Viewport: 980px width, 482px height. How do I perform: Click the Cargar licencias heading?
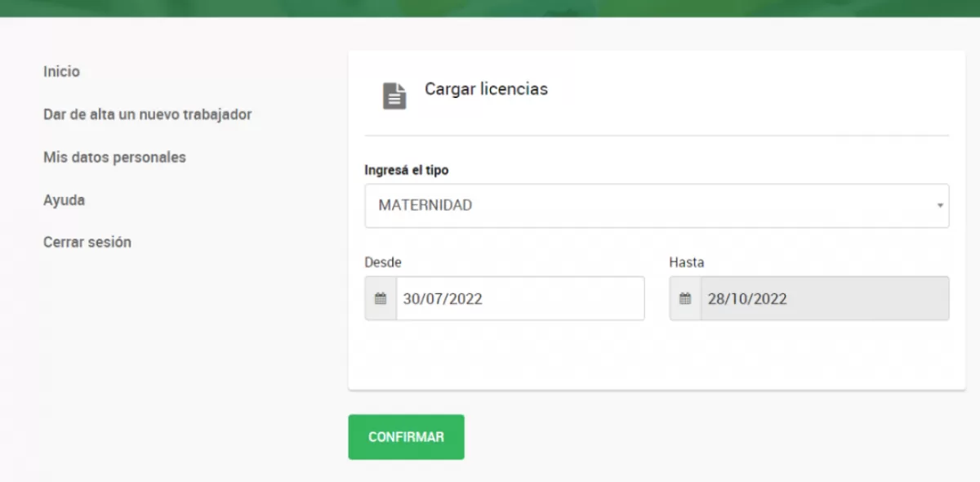pyautogui.click(x=486, y=89)
